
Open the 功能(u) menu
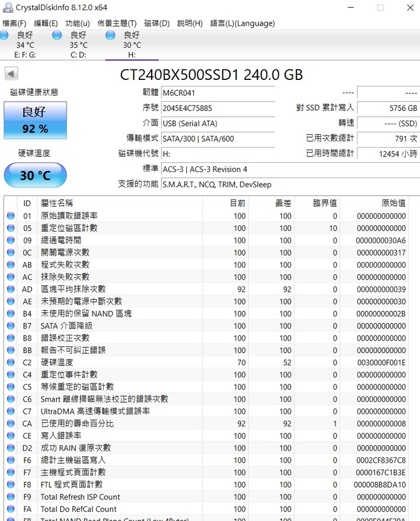[x=78, y=23]
